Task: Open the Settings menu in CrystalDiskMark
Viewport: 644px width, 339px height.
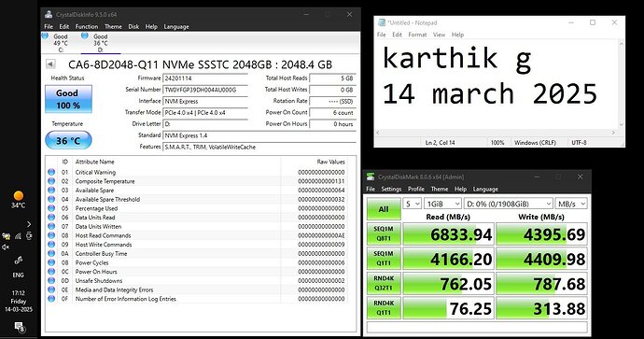Action: 391,189
